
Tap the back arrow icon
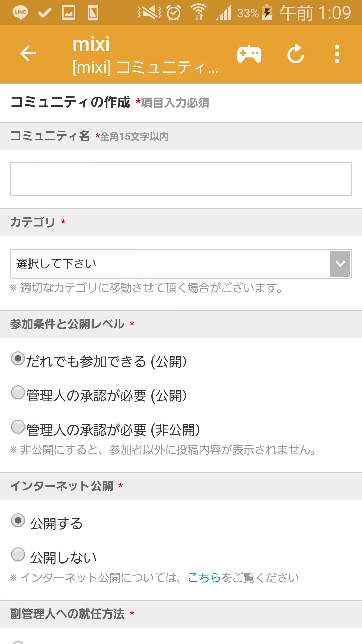tap(28, 54)
